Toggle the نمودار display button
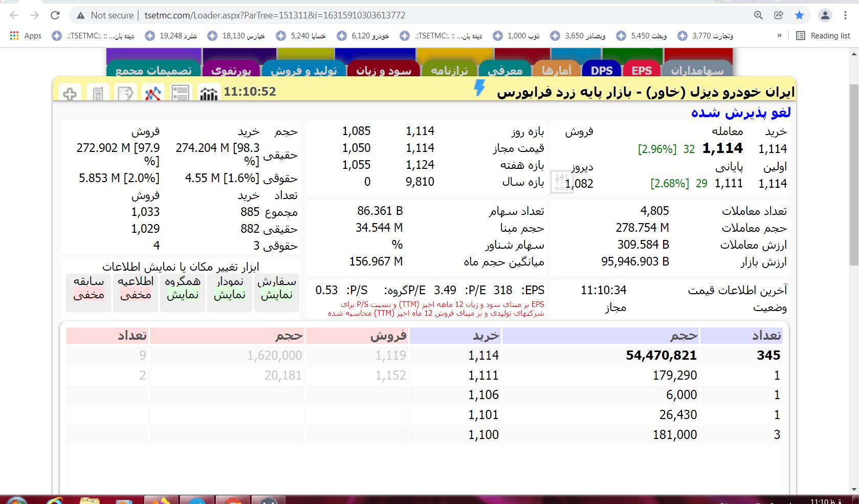 point(230,292)
